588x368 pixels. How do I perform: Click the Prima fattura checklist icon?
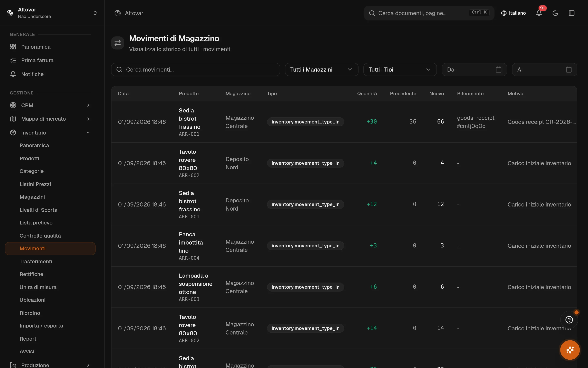(13, 60)
